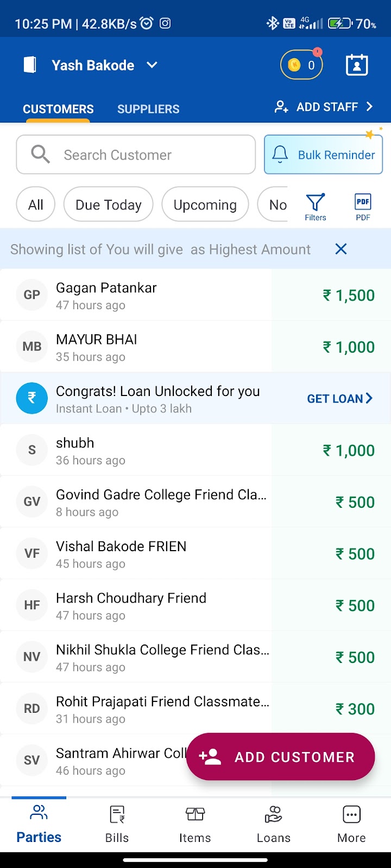This screenshot has height=868, width=391.
Task: Switch to the Suppliers tab
Action: click(148, 109)
